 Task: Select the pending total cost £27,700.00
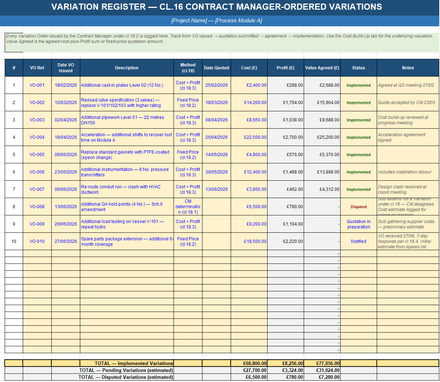point(249,370)
